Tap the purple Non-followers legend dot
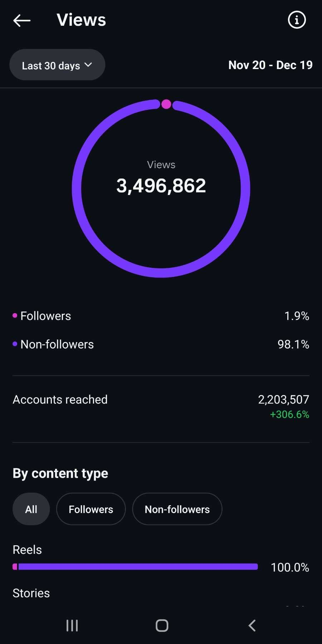This screenshot has width=322, height=644. 15,344
